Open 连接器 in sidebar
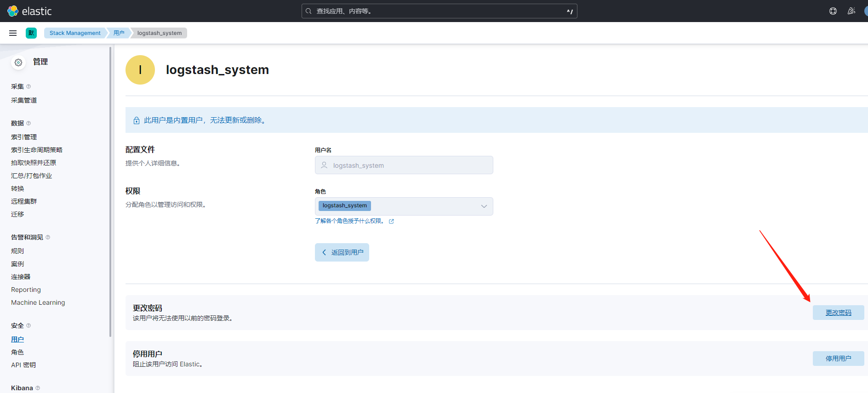Image resolution: width=868 pixels, height=393 pixels. click(x=21, y=277)
